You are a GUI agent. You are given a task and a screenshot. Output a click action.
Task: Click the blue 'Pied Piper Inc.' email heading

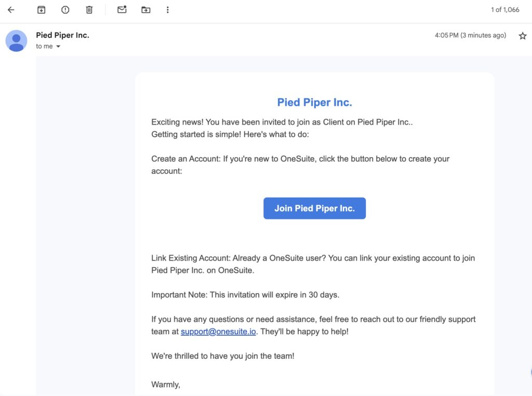coord(314,102)
